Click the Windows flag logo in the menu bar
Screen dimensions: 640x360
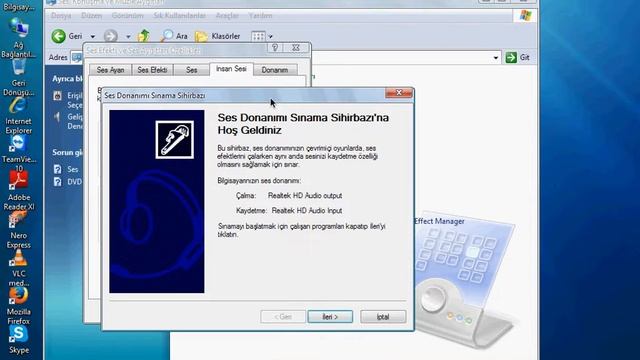525,16
